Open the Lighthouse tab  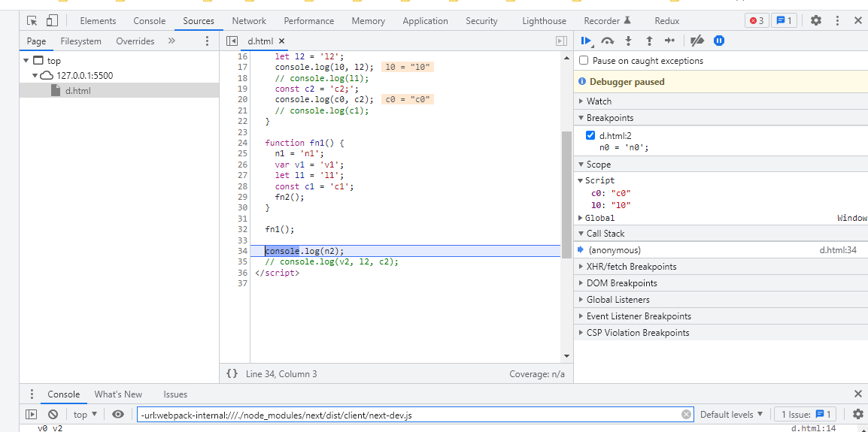point(544,21)
